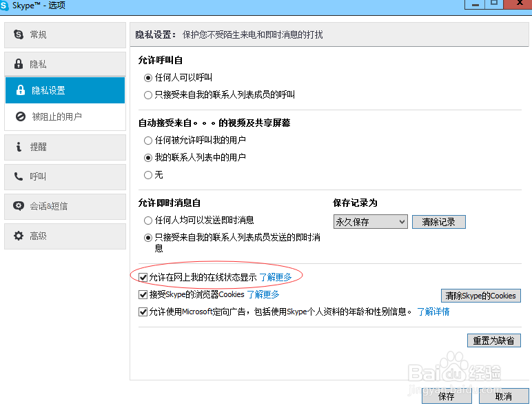Select radio 只接受来自我的联系人列表成员发送的即时消息

(x=148, y=238)
